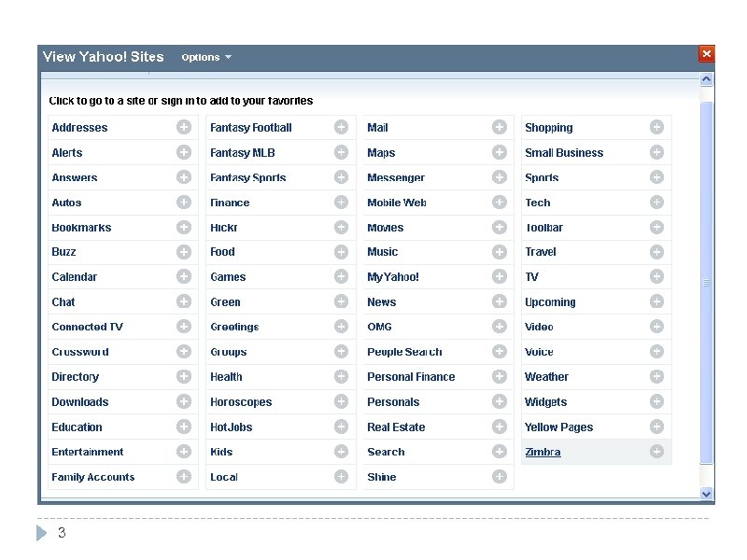Visit the Kids site
The width and height of the screenshot is (747, 560).
pyautogui.click(x=221, y=452)
